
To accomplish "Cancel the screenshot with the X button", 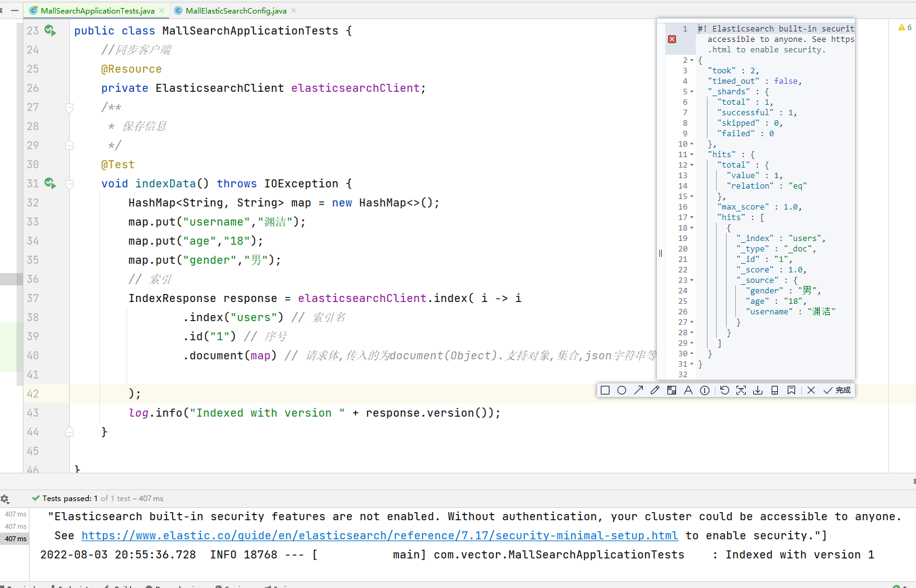I will click(x=811, y=390).
